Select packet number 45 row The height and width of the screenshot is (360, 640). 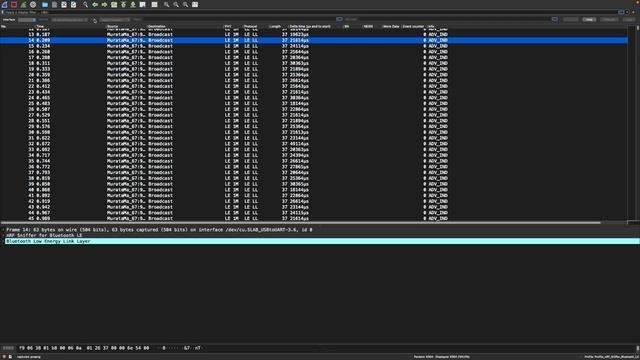point(313,218)
